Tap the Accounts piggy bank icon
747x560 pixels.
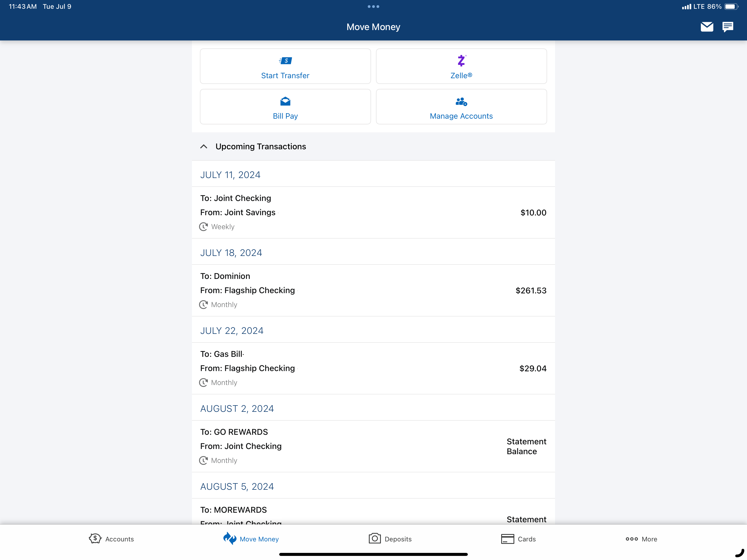click(95, 539)
